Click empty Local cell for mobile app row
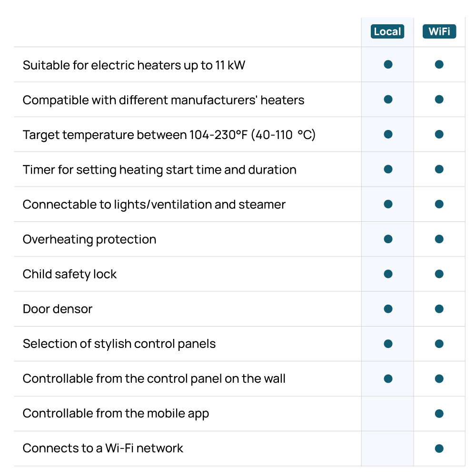The image size is (476, 476). point(388,414)
